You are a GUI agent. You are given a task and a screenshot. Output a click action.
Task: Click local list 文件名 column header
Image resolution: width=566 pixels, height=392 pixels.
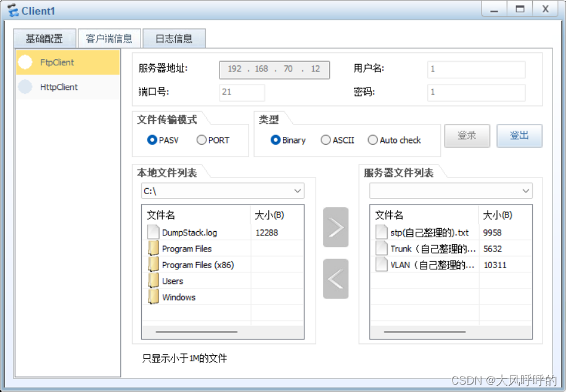pyautogui.click(x=196, y=215)
